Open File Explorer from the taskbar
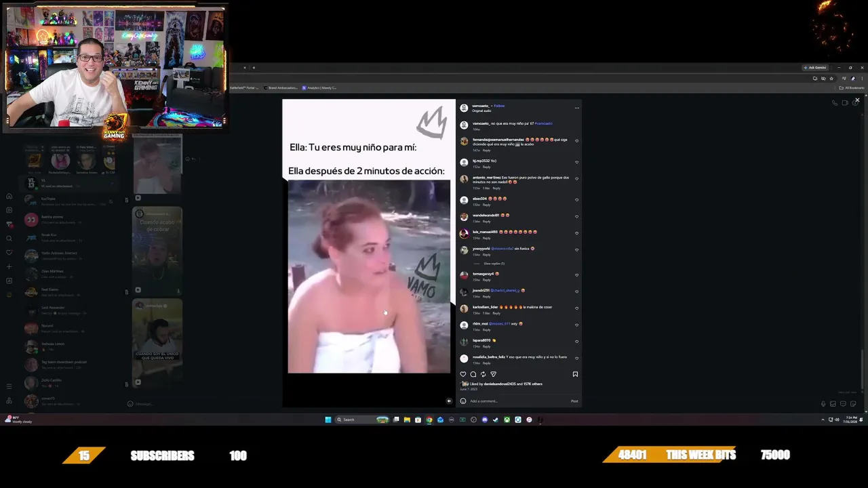The height and width of the screenshot is (488, 868). [x=407, y=420]
